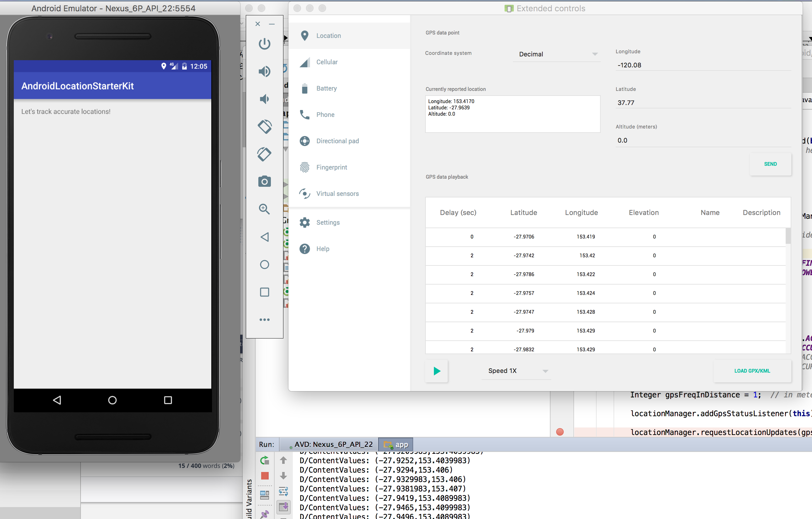Screen dimensions: 812x519
Task: Click the volume up icon
Action: tap(264, 71)
